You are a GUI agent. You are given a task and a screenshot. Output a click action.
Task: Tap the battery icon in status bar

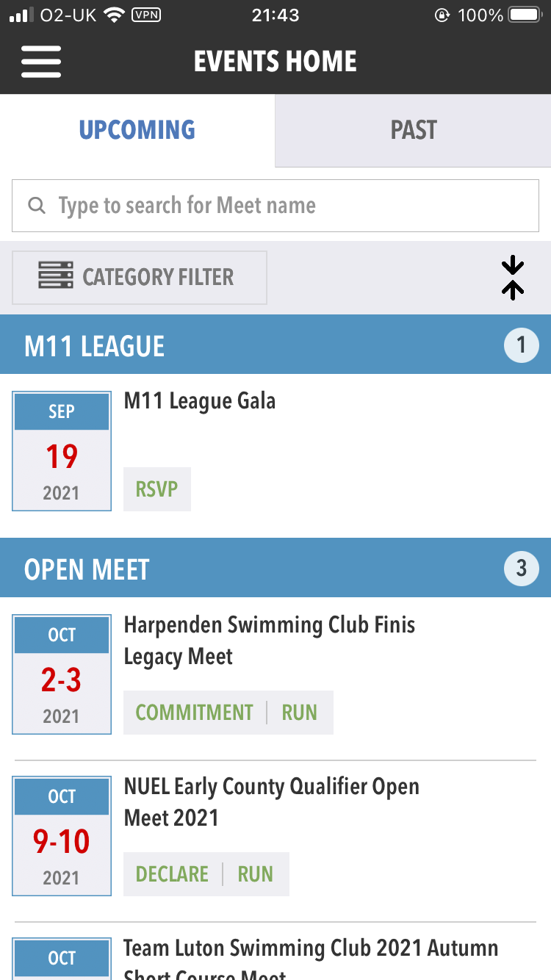525,15
